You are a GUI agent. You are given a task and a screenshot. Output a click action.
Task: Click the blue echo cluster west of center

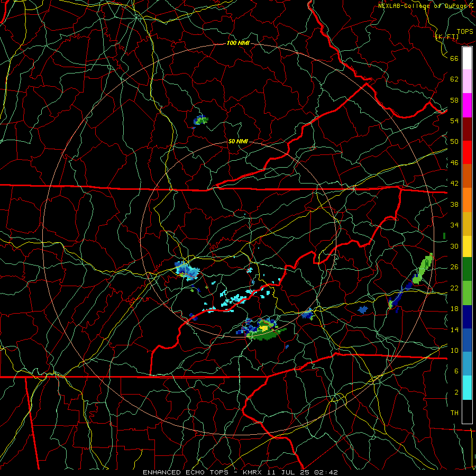187,270
